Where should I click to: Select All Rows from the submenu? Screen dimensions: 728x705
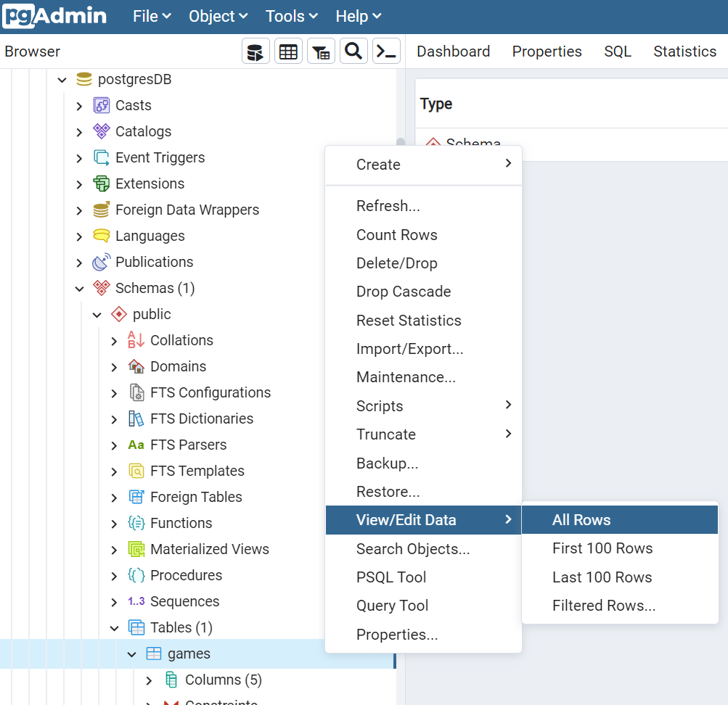[x=581, y=519]
